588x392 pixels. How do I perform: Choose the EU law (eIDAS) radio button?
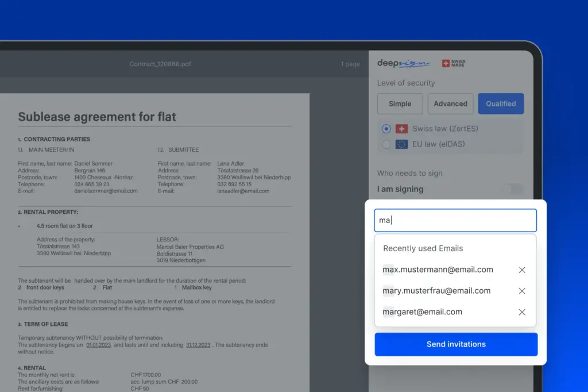[x=386, y=144]
